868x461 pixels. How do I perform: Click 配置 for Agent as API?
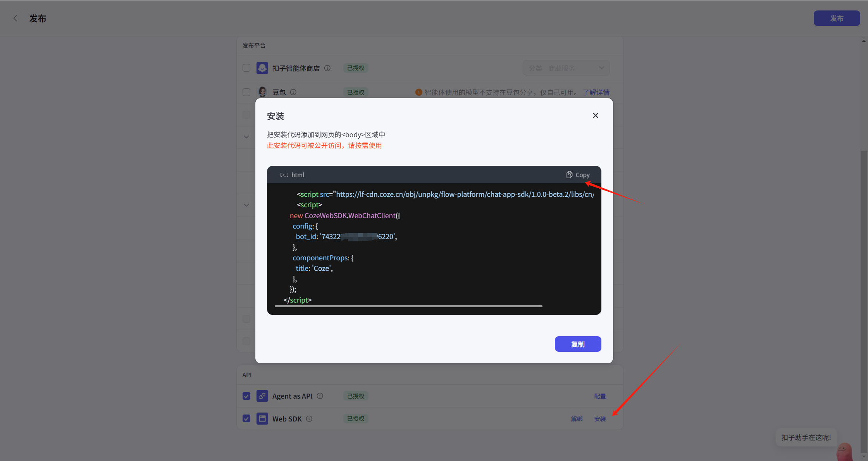(x=600, y=396)
